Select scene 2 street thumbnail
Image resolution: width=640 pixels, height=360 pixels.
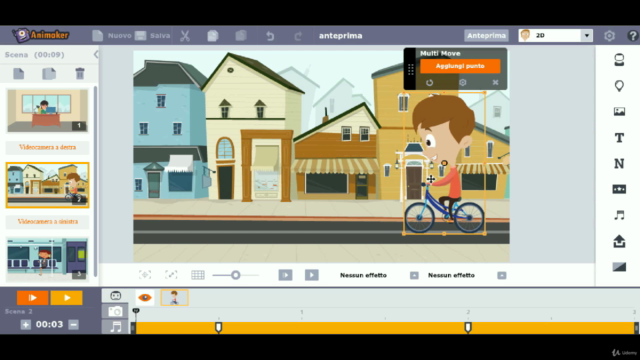point(47,185)
